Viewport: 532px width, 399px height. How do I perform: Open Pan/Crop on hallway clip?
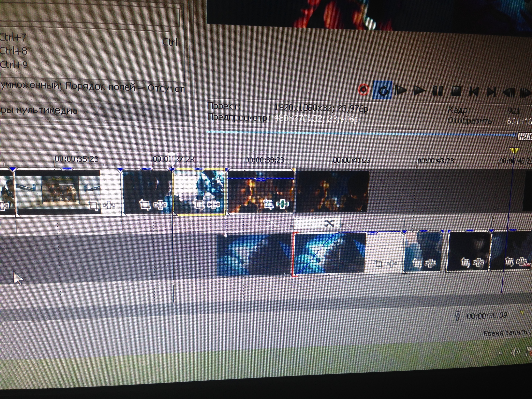point(93,205)
